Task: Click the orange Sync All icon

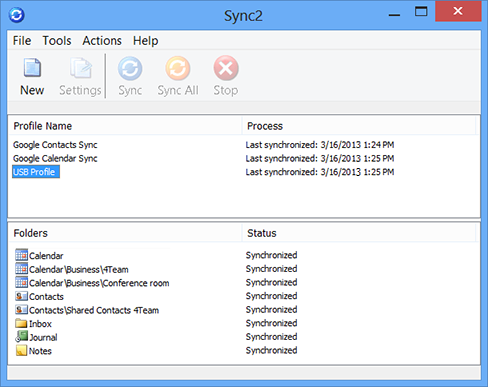Action: pos(178,68)
